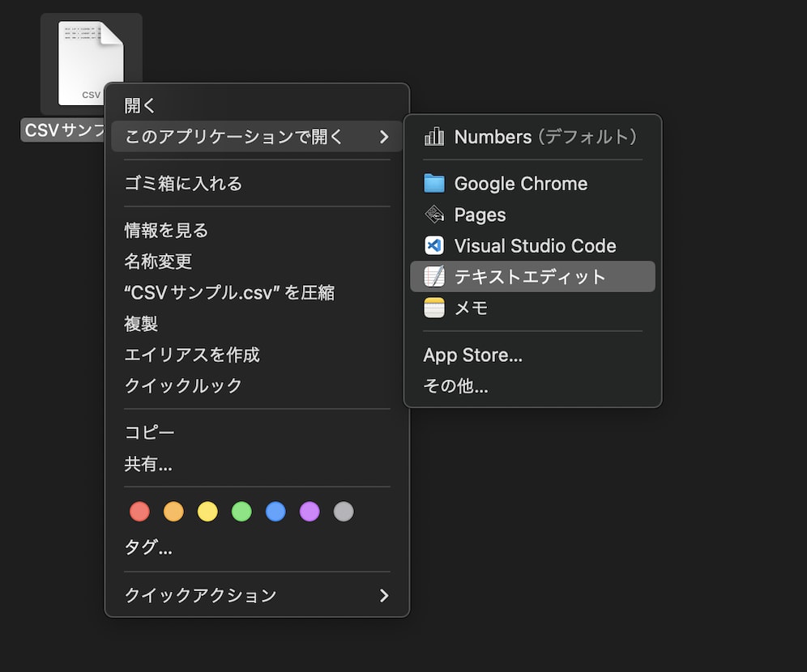The height and width of the screenshot is (672, 807).
Task: Expand the クイックアクション submenu arrow
Action: tap(384, 595)
